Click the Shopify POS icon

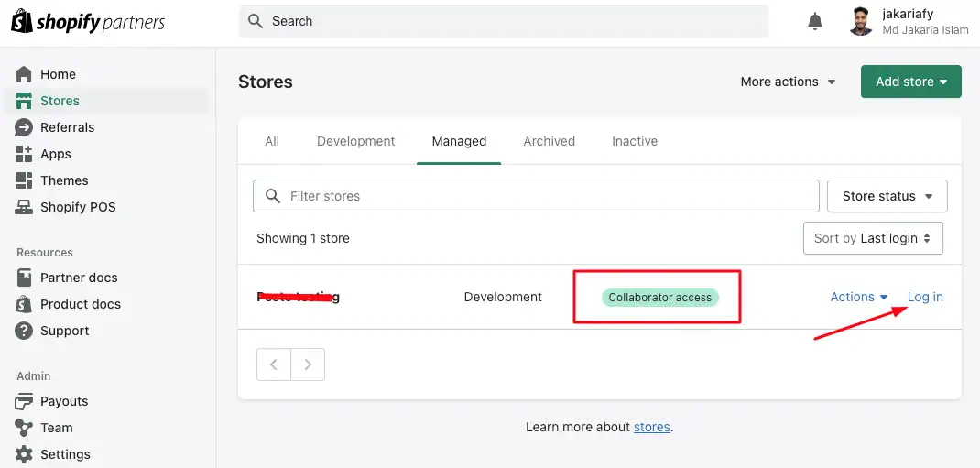(x=24, y=207)
